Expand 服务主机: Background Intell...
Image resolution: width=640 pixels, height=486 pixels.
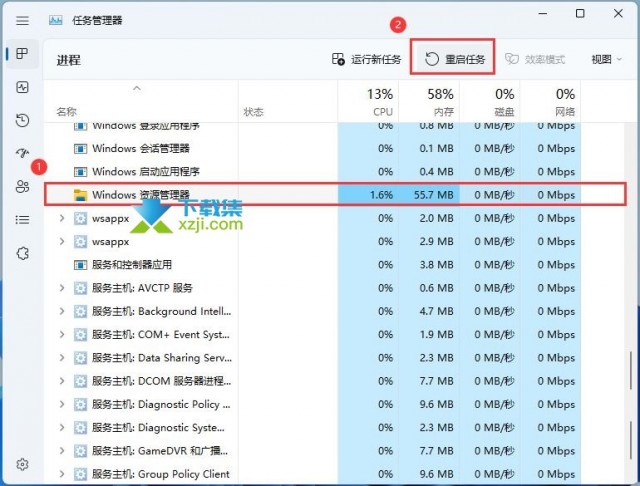(x=62, y=311)
